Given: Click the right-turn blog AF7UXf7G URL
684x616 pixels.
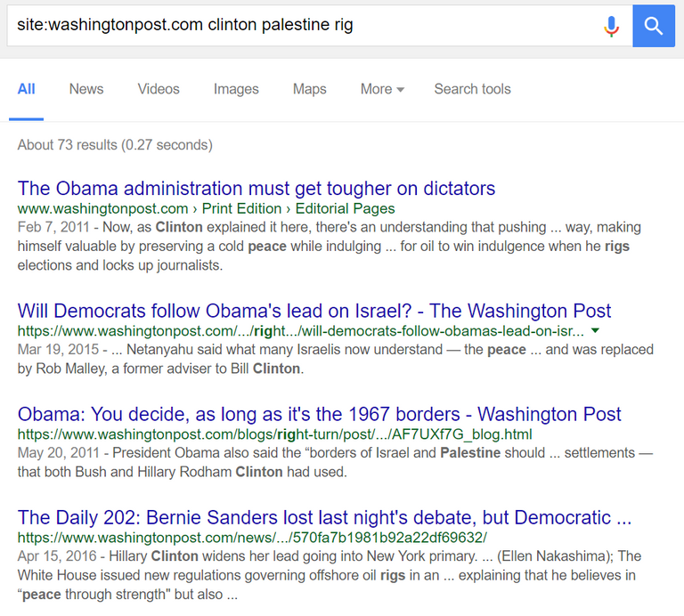Looking at the screenshot, I should [x=275, y=434].
